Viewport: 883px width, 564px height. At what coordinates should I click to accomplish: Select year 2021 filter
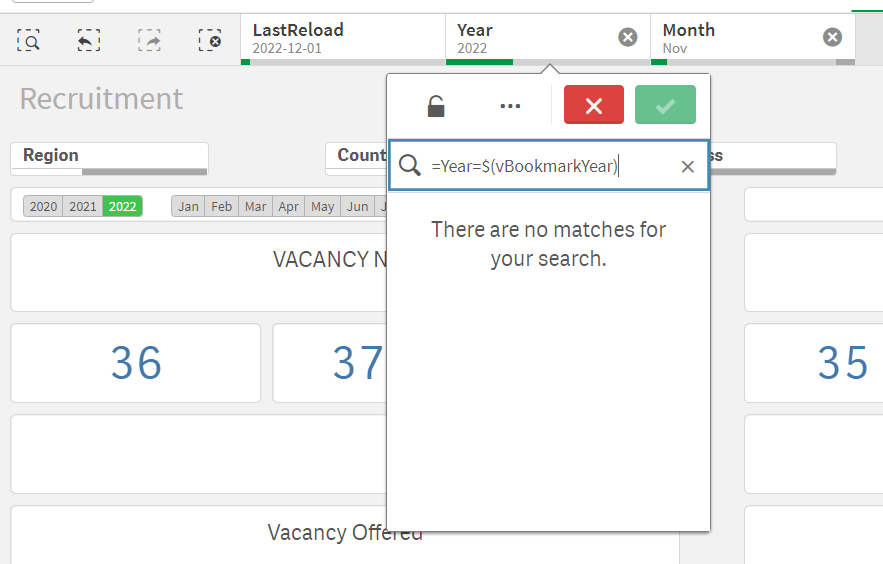click(83, 207)
